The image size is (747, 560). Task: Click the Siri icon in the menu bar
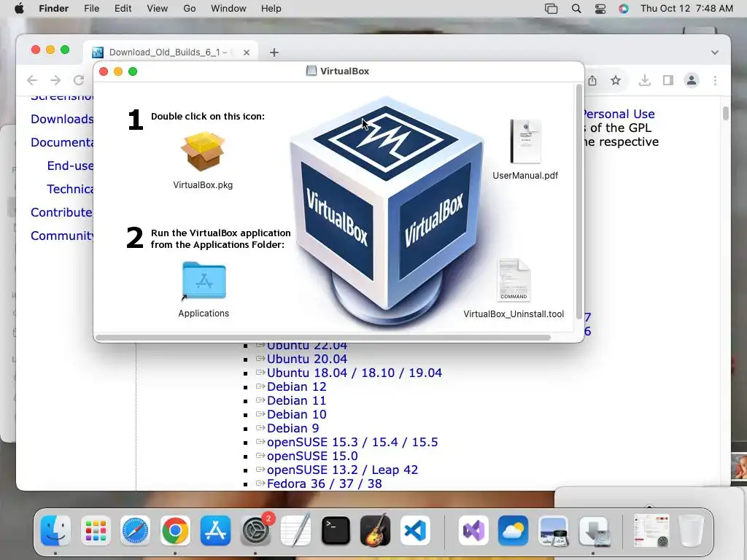point(624,9)
